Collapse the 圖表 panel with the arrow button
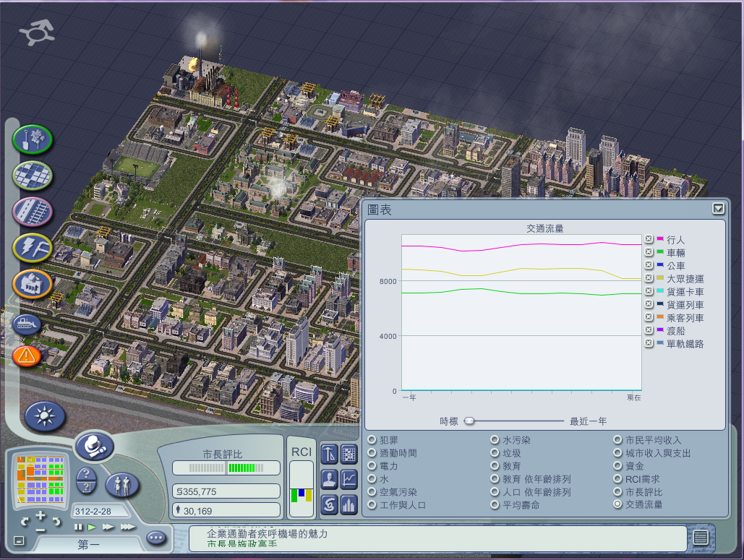 click(x=718, y=209)
